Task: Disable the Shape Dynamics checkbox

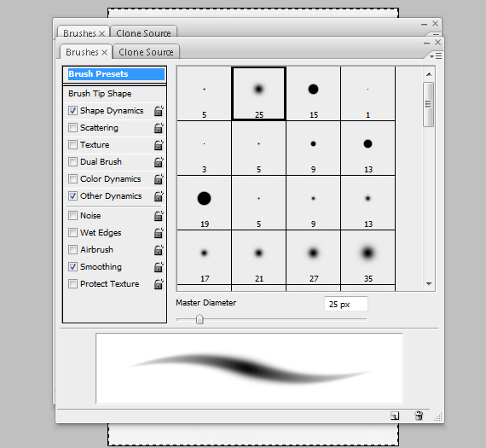Action: pos(72,110)
